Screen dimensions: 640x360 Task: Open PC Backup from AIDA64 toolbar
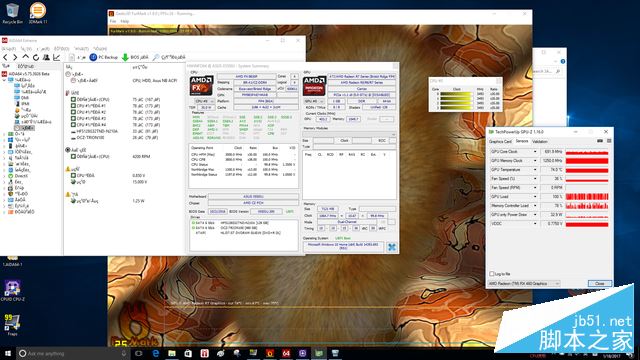tap(104, 58)
